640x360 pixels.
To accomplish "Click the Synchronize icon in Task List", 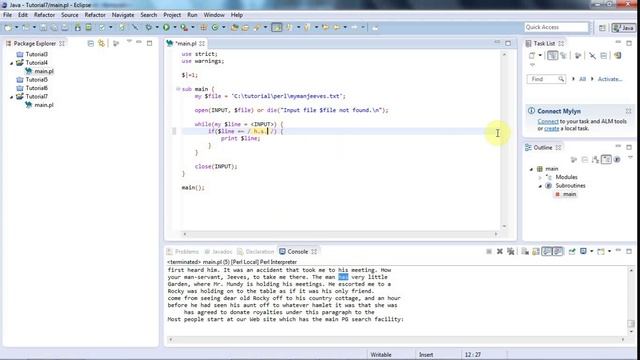I will [x=617, y=56].
